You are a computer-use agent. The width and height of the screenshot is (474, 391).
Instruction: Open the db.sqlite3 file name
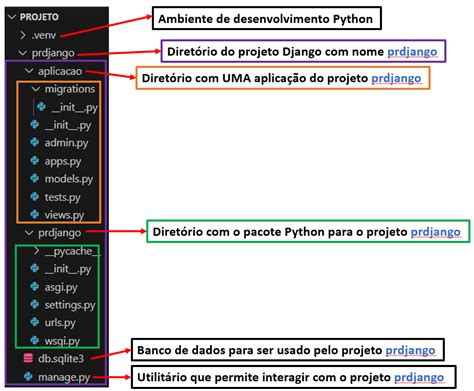(x=61, y=359)
